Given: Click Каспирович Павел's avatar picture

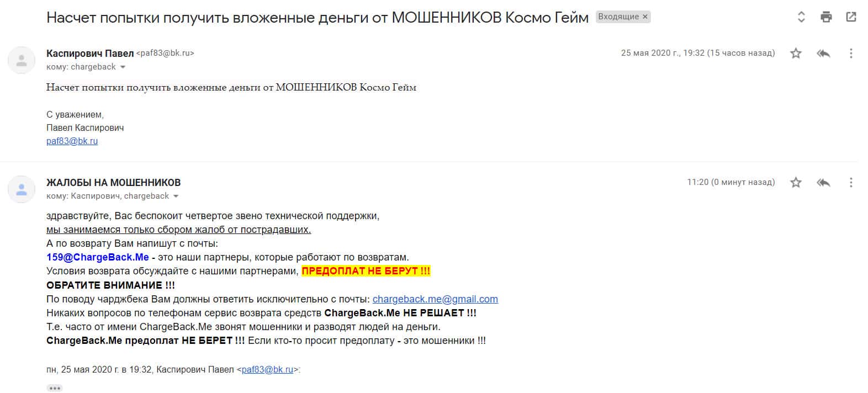Looking at the screenshot, I should click(22, 61).
